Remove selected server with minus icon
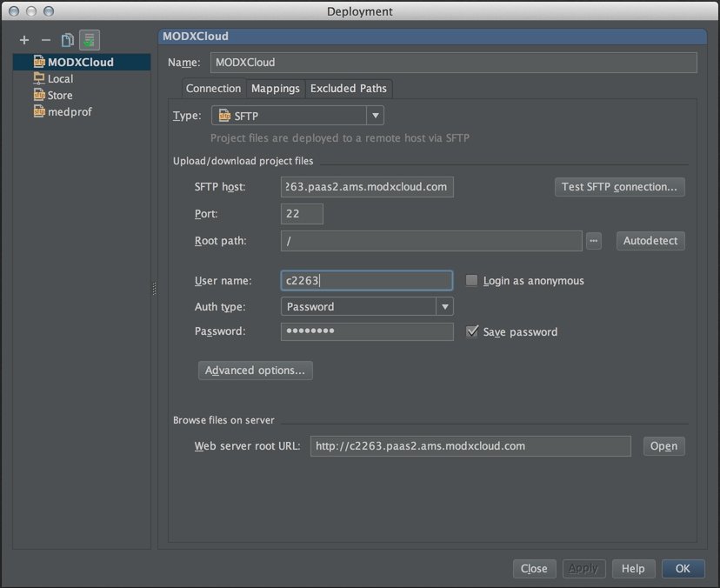720x588 pixels. pos(46,40)
